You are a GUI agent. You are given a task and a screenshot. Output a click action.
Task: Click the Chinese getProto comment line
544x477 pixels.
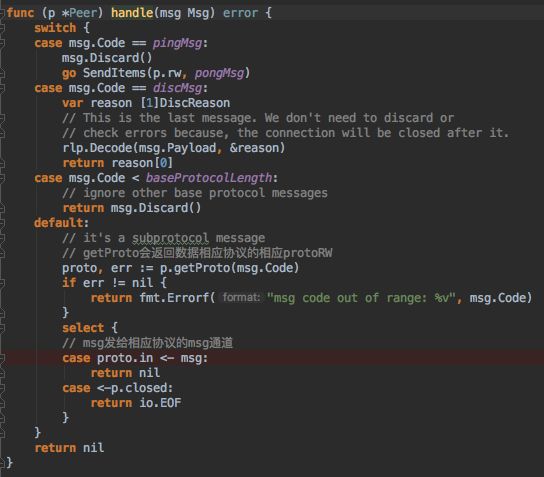tap(197, 253)
